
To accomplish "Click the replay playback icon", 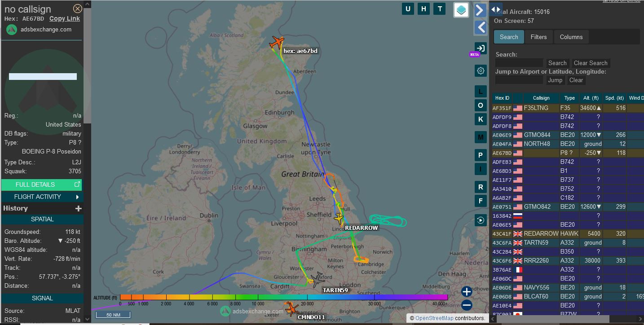I will click(481, 220).
